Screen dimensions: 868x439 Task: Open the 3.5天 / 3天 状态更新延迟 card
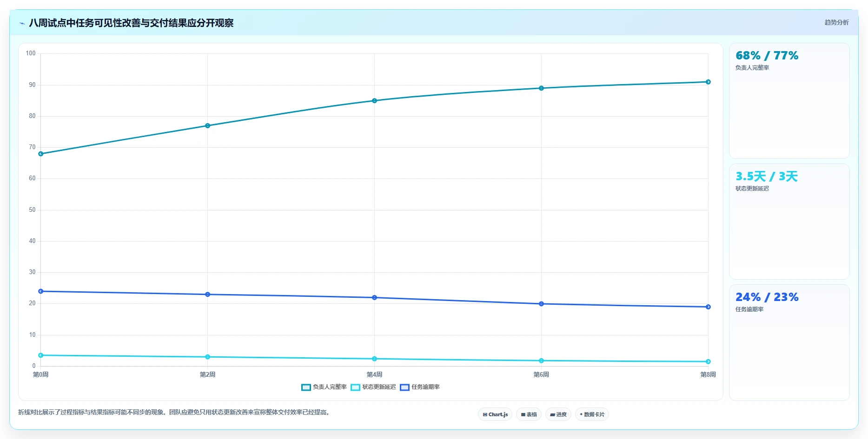pos(789,222)
